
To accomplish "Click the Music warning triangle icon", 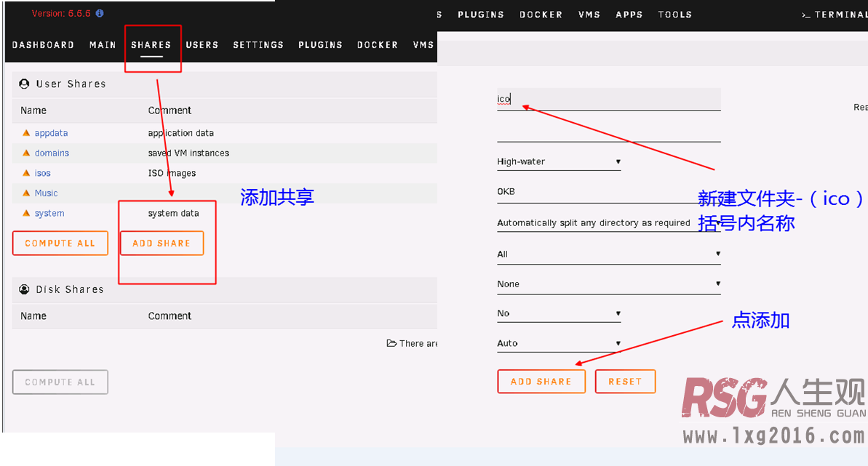I will (x=26, y=193).
